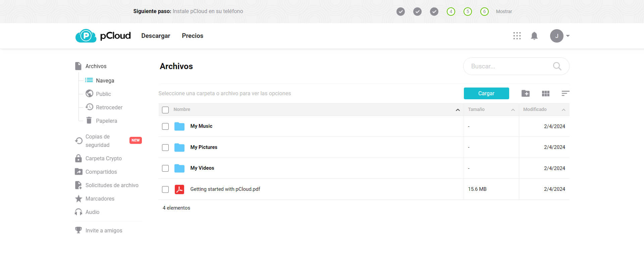
Task: Click the Public globe icon
Action: tap(89, 94)
